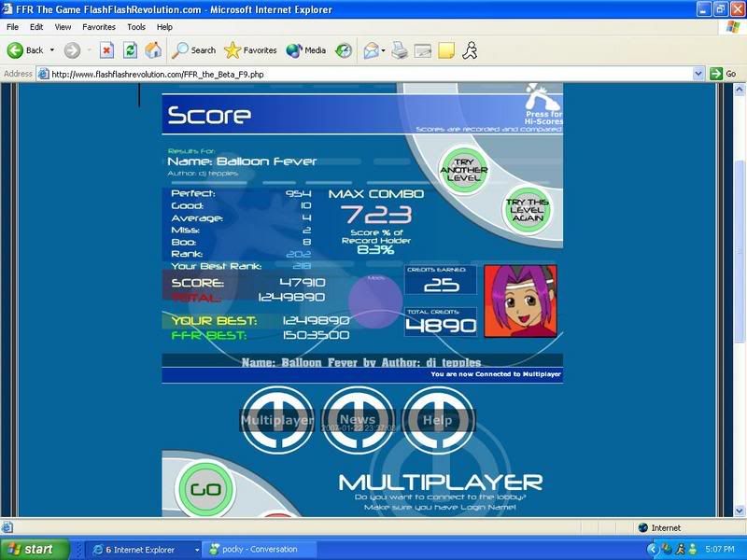Stop page loading with the red X icon

(x=106, y=50)
